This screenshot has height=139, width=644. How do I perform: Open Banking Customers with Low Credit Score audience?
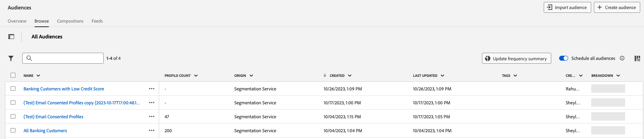point(64,89)
